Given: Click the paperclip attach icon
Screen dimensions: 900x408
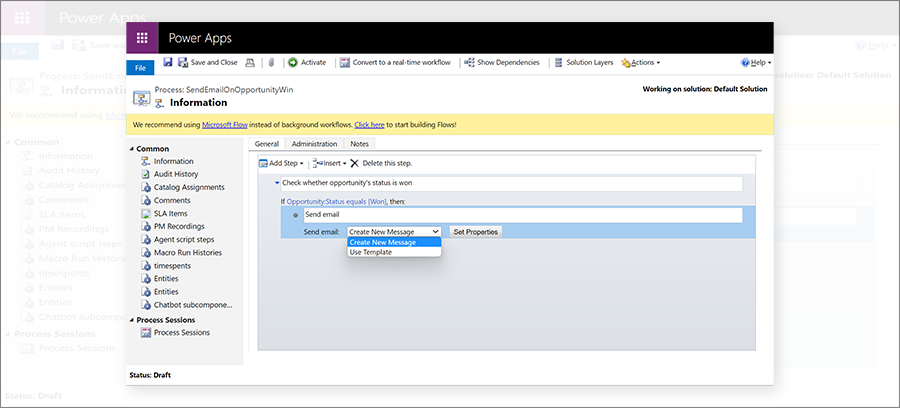Looking at the screenshot, I should [x=272, y=63].
